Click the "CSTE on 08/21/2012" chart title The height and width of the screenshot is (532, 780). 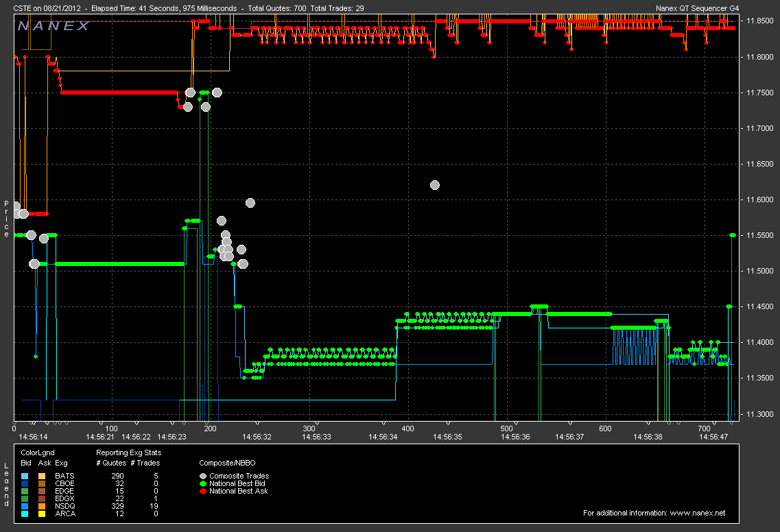pos(47,8)
